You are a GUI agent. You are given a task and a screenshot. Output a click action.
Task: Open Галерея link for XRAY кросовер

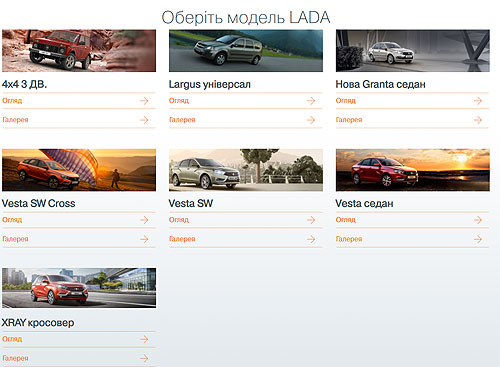tap(15, 358)
